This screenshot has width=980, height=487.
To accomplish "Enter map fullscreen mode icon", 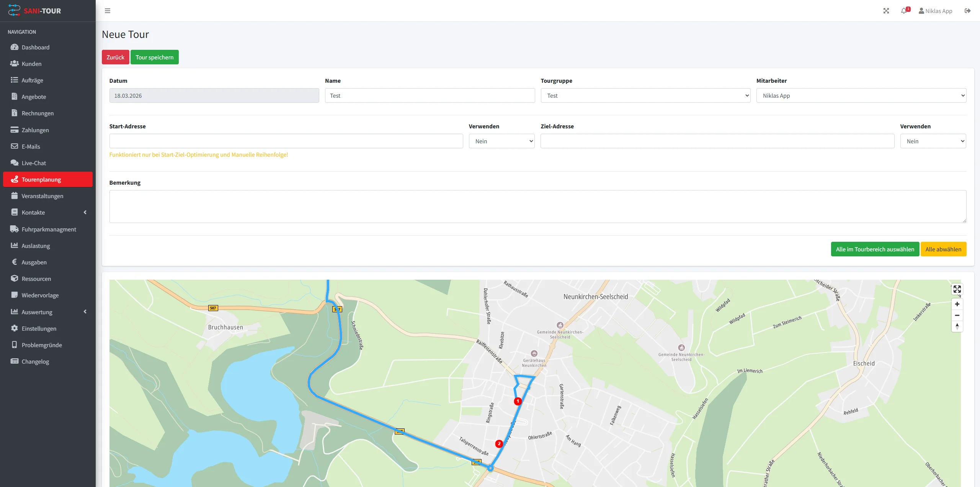I will 957,289.
